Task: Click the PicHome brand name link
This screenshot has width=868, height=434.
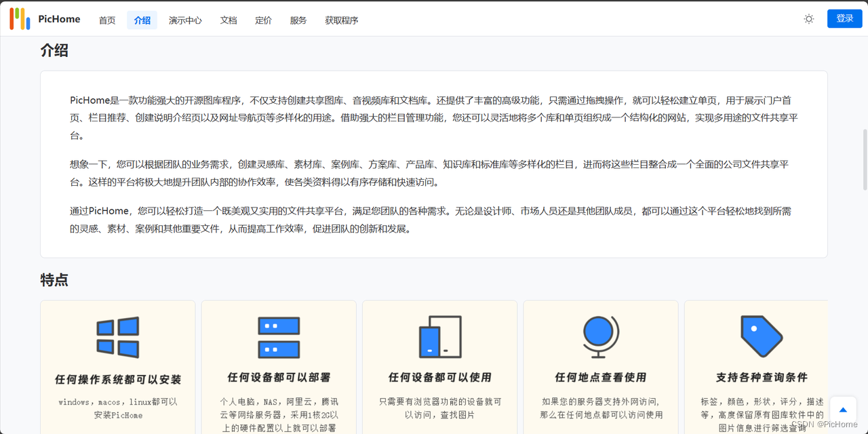Action: point(59,19)
